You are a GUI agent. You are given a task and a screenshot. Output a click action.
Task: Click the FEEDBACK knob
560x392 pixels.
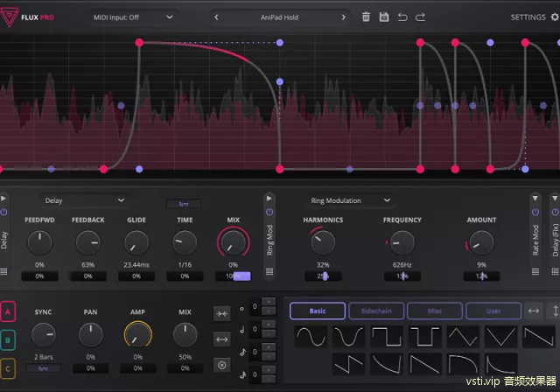(x=88, y=241)
